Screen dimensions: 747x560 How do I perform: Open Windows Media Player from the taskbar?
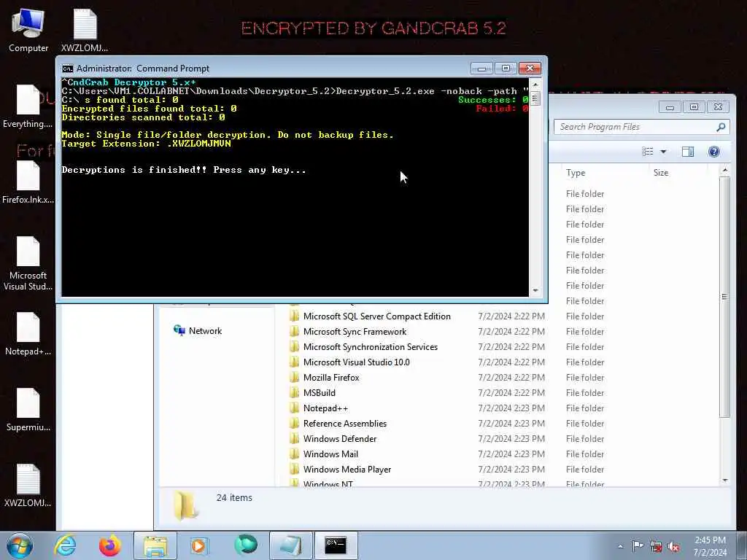[x=200, y=545]
